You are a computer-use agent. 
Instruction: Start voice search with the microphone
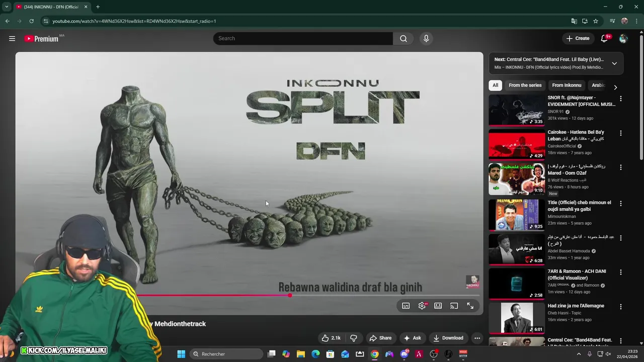point(426,39)
